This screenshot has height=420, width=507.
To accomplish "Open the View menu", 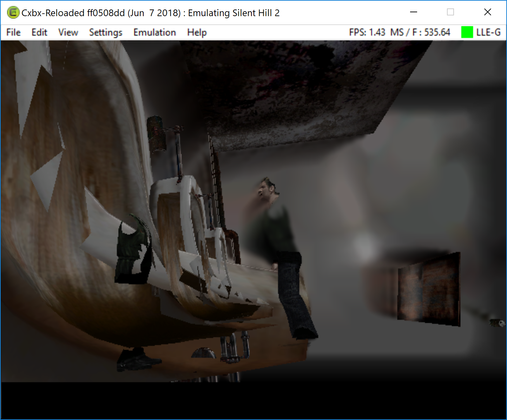I will [x=68, y=33].
